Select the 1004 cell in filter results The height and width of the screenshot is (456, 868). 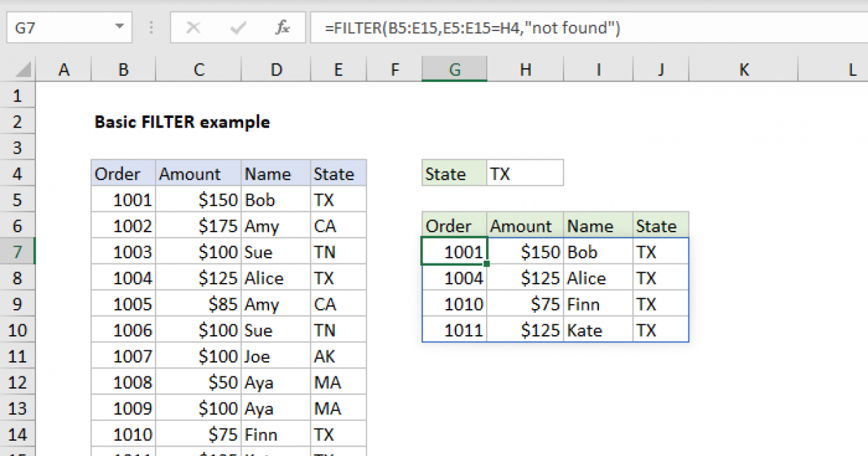tap(454, 278)
